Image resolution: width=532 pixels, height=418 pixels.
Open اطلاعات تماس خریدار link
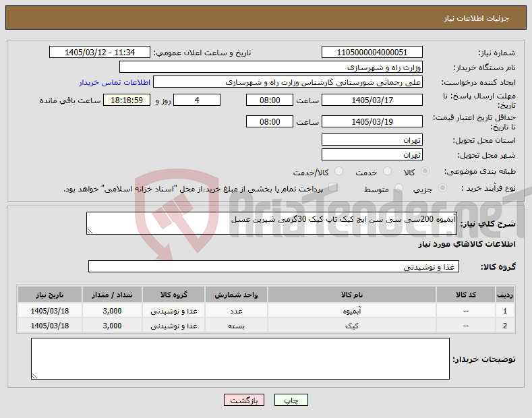115,82
